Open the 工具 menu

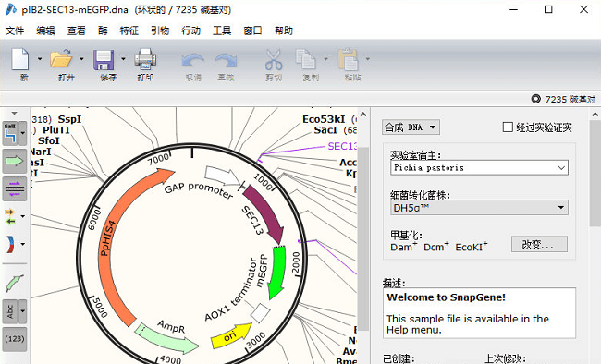(x=222, y=30)
